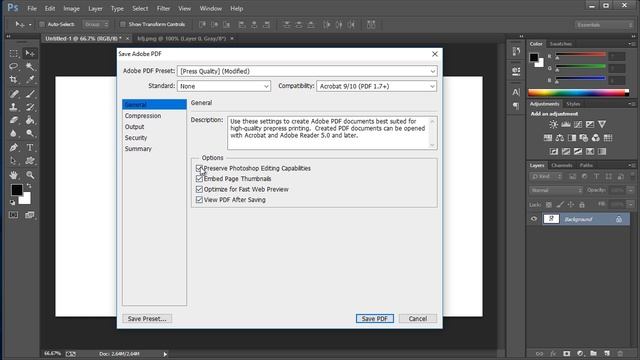The height and width of the screenshot is (360, 640).
Task: Close the Save Adobe PDF dialog
Action: coord(435,54)
